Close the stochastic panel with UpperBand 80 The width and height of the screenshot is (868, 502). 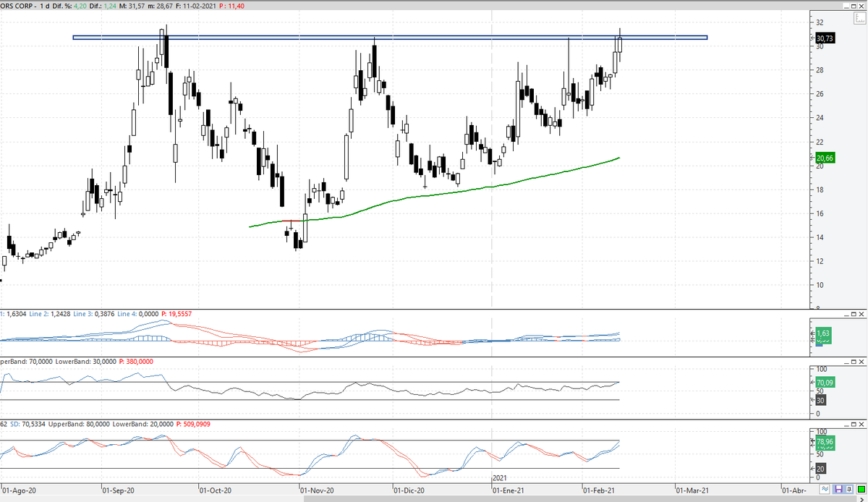861,424
